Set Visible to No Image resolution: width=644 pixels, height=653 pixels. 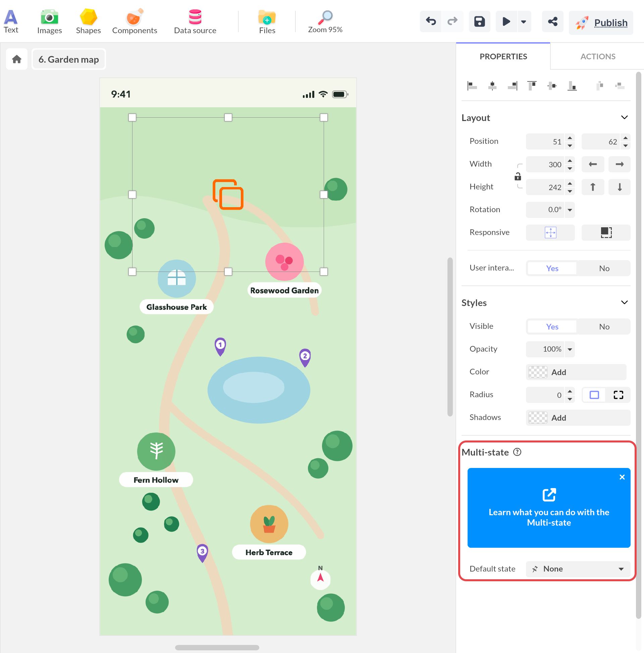click(604, 326)
